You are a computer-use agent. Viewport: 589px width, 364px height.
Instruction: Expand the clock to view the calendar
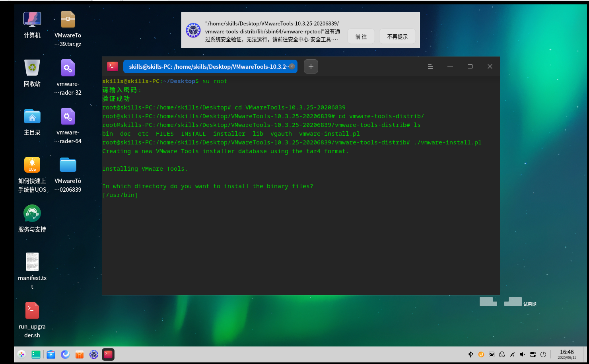pyautogui.click(x=566, y=354)
